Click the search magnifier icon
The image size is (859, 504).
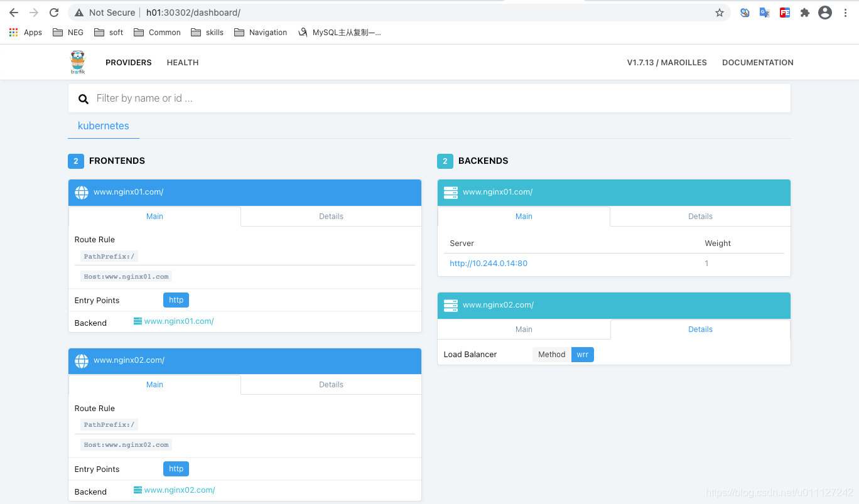pyautogui.click(x=83, y=99)
